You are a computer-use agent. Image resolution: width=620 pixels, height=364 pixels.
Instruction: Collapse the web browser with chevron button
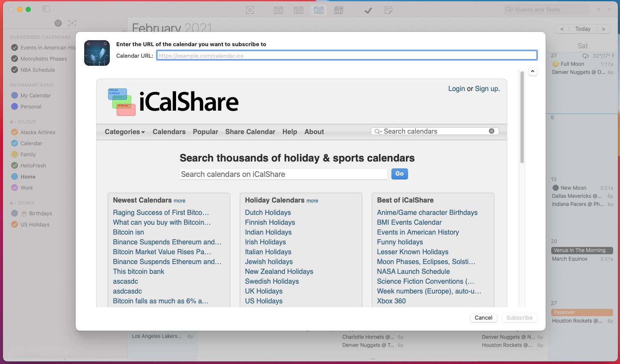point(533,71)
